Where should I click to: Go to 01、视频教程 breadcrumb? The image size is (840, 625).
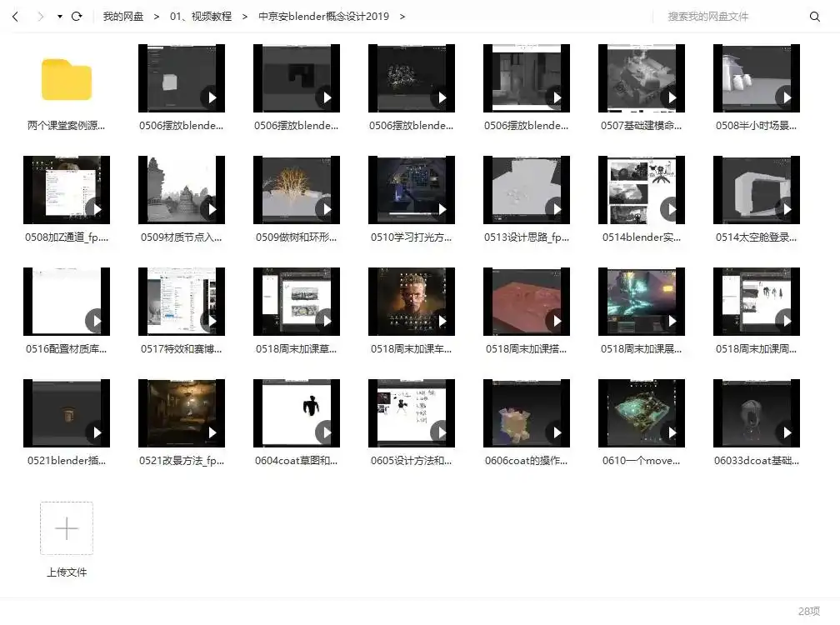(x=200, y=17)
